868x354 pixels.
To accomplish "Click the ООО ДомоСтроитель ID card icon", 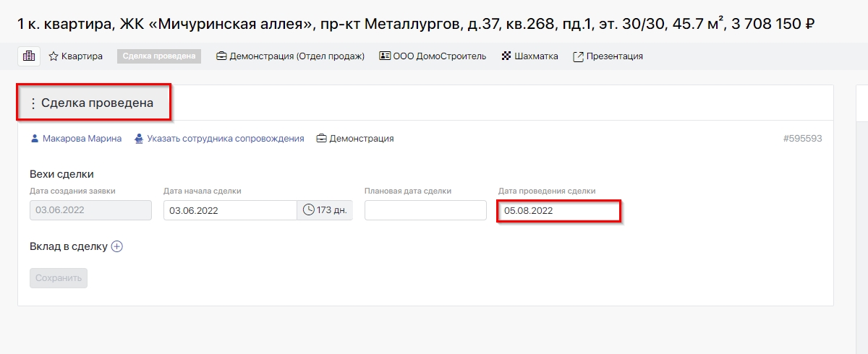I will click(x=385, y=56).
